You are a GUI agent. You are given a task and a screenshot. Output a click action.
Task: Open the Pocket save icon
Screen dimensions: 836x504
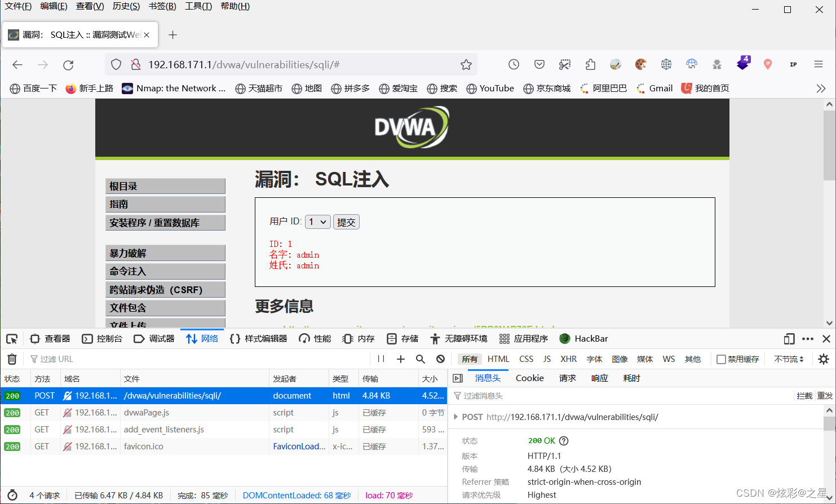point(539,64)
